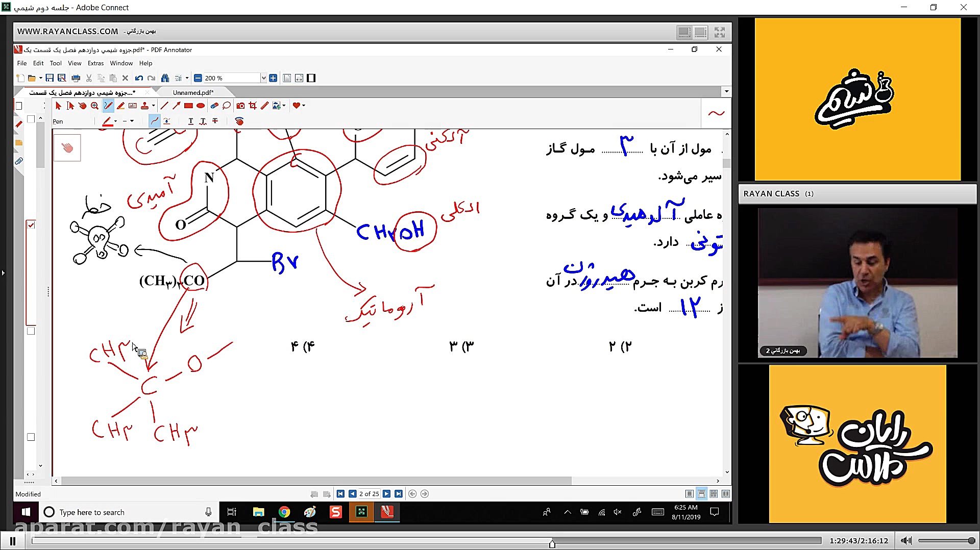Go to the previous page
This screenshot has width=980, height=550.
click(352, 494)
